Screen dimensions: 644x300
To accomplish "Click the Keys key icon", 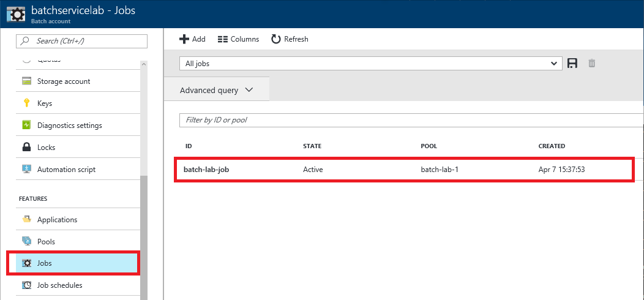I will click(x=27, y=103).
